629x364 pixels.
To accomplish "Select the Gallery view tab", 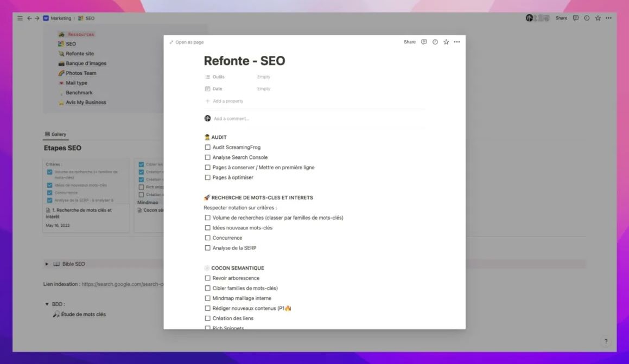I will (55, 135).
